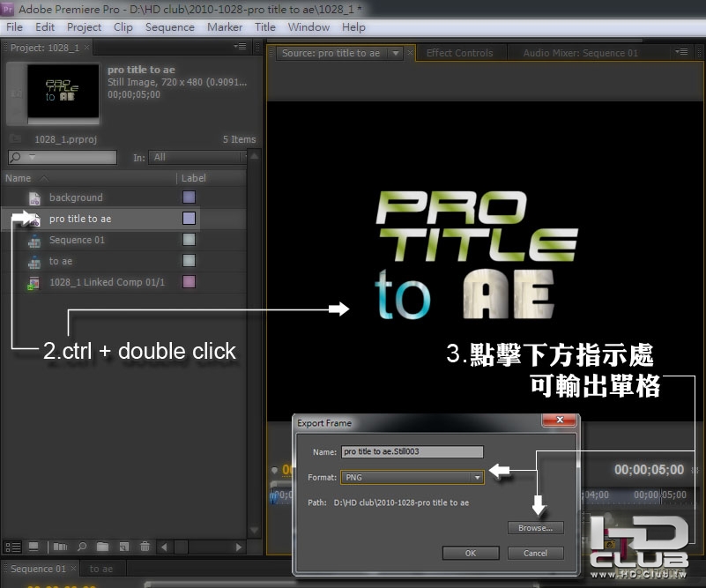The image size is (706, 588).
Task: Click the Name field in Export Frame
Action: [412, 451]
